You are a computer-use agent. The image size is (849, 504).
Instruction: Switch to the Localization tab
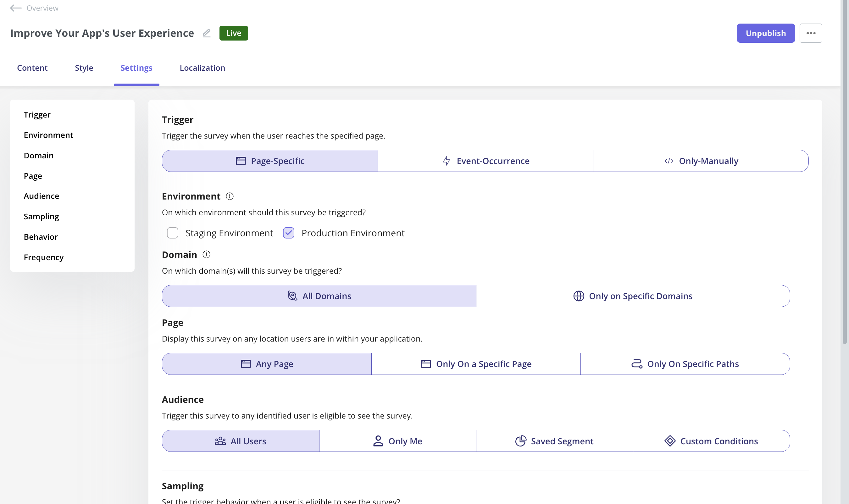[202, 68]
